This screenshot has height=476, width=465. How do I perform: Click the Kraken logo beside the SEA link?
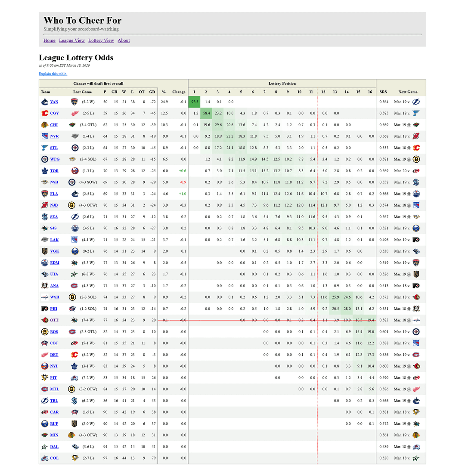[x=44, y=217]
